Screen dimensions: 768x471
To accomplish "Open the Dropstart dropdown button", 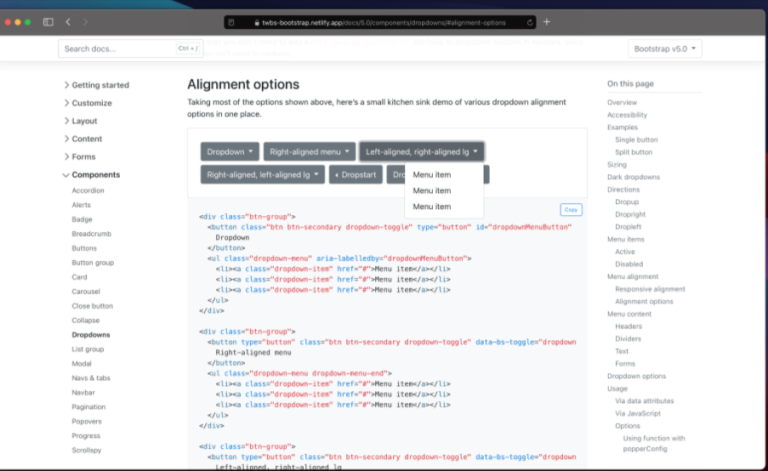I will [x=356, y=175].
